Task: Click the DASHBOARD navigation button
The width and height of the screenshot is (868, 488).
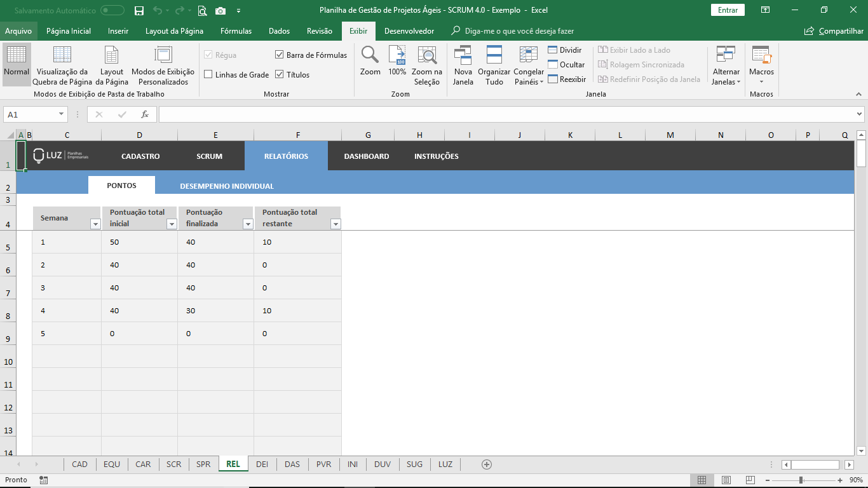Action: coord(367,156)
